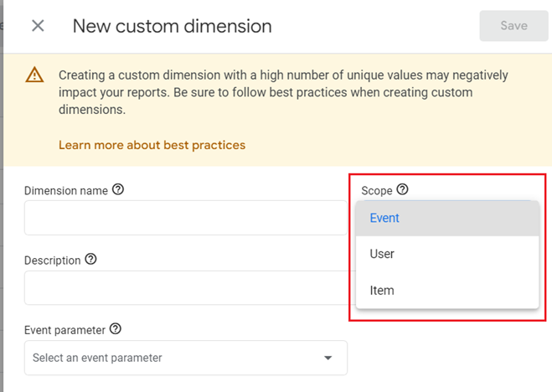Open help icon next to Scope
552x392 pixels.
tap(403, 190)
